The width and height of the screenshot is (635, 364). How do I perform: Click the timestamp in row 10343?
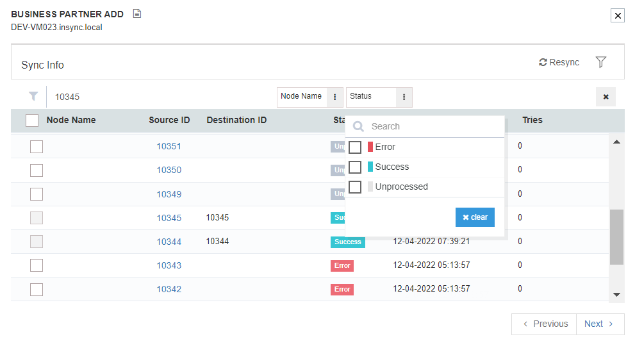click(x=431, y=265)
